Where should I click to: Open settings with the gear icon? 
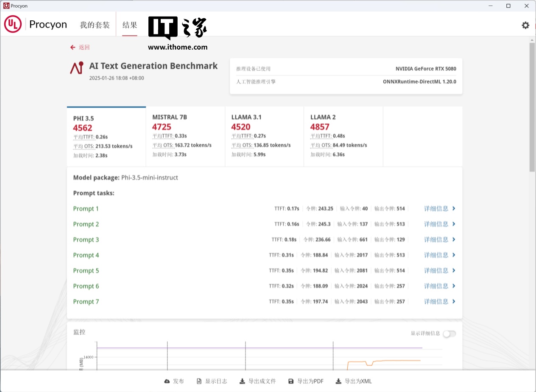pos(525,25)
